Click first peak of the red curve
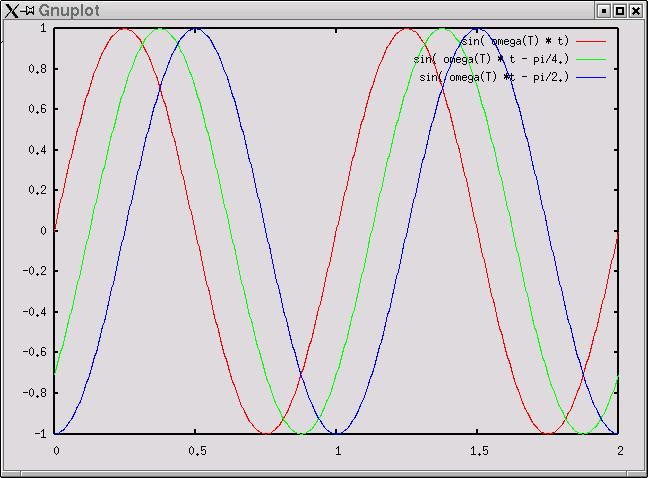The width and height of the screenshot is (648, 478). [126, 29]
